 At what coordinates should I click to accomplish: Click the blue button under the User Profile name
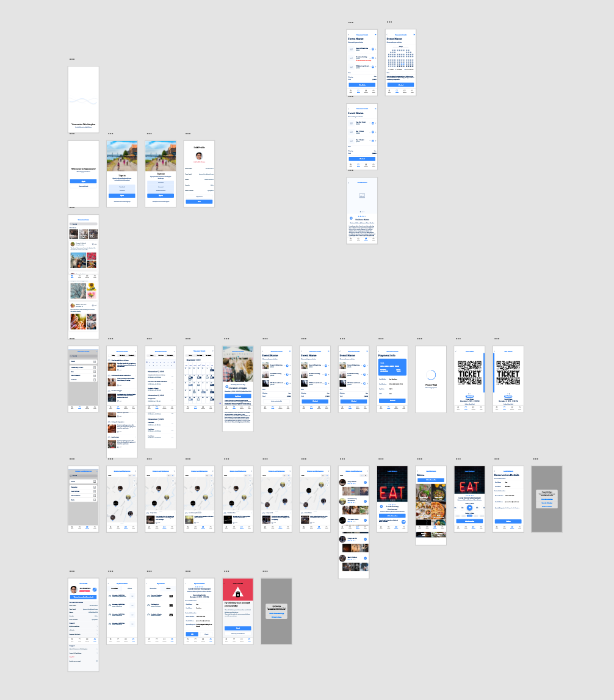[x=84, y=597]
